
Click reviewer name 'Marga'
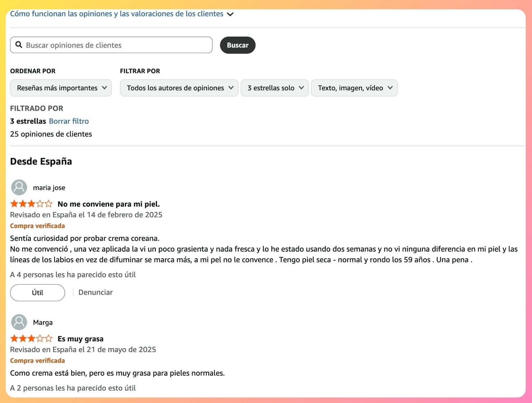click(43, 322)
